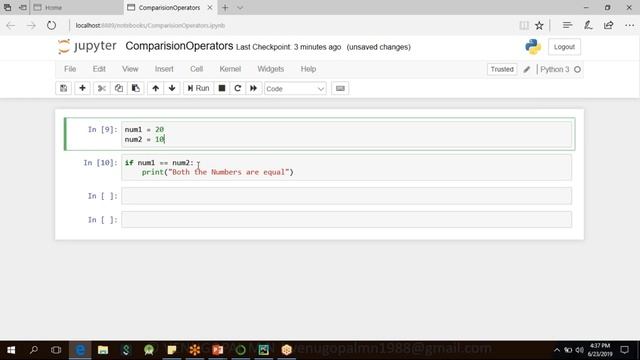Click the Jupyter logo
The image size is (640, 360).
87,46
